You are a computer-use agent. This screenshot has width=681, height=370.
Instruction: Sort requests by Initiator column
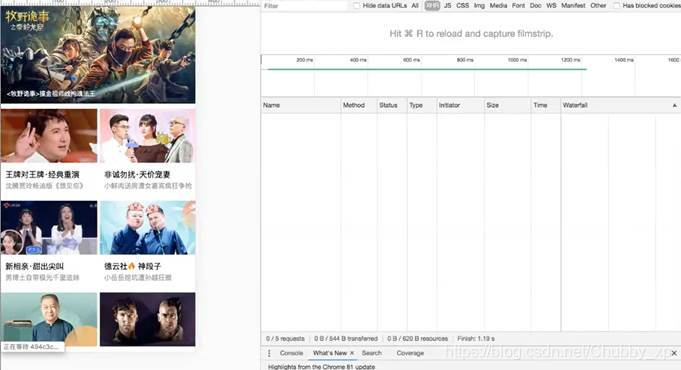460,105
